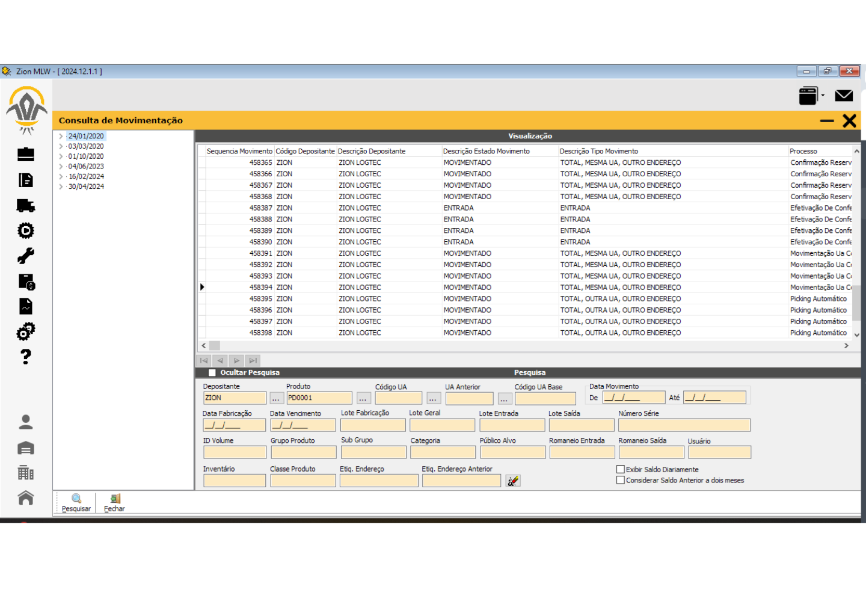Open the home icon in sidebar
Screen dimensions: 866x616
[x=25, y=498]
